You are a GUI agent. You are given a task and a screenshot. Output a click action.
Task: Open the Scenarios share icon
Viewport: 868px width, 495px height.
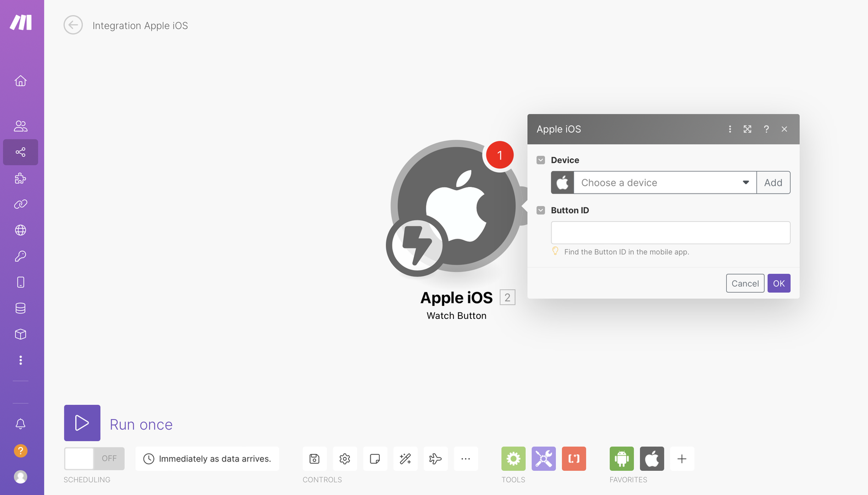(x=20, y=152)
